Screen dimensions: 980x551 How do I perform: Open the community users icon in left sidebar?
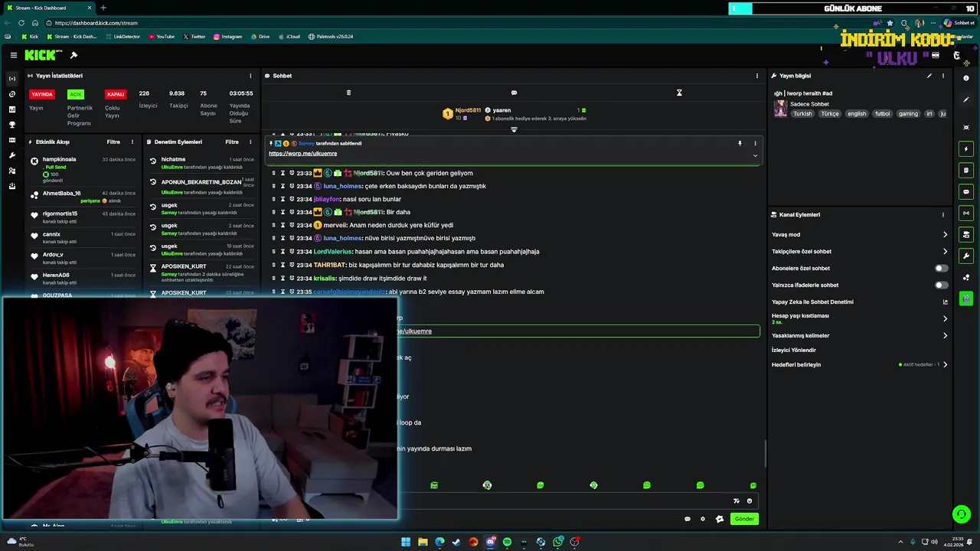pos(12,171)
